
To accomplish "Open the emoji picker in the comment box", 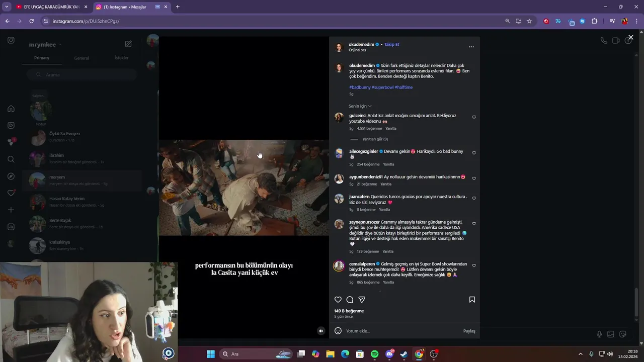I will pyautogui.click(x=338, y=331).
